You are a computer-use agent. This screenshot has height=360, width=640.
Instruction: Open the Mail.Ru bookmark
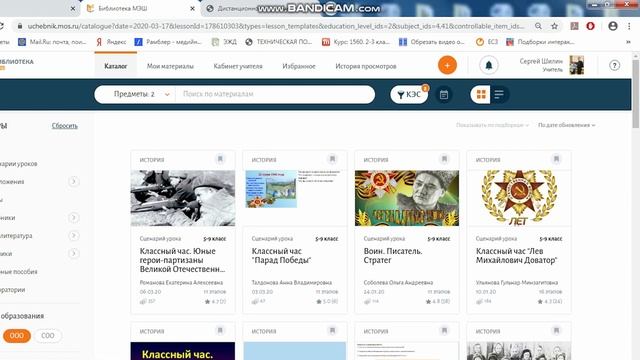(53, 42)
